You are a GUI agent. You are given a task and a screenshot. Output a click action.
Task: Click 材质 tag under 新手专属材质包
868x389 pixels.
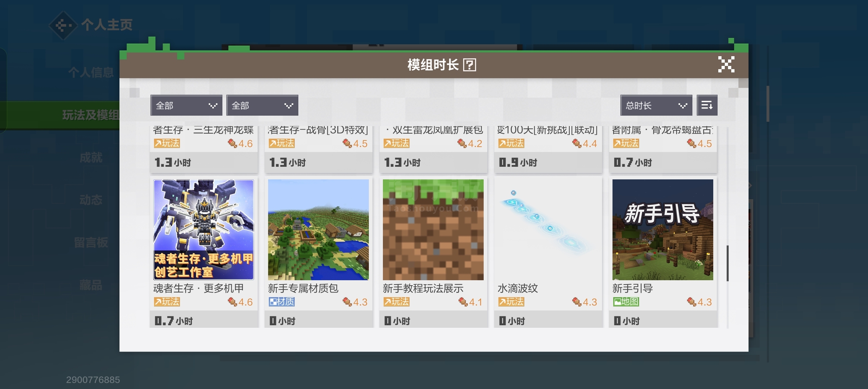click(x=282, y=302)
